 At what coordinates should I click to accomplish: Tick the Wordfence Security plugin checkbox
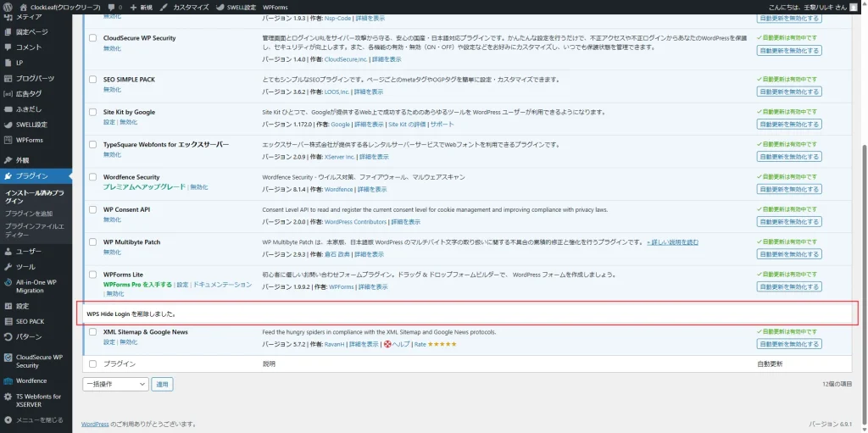pos(92,177)
